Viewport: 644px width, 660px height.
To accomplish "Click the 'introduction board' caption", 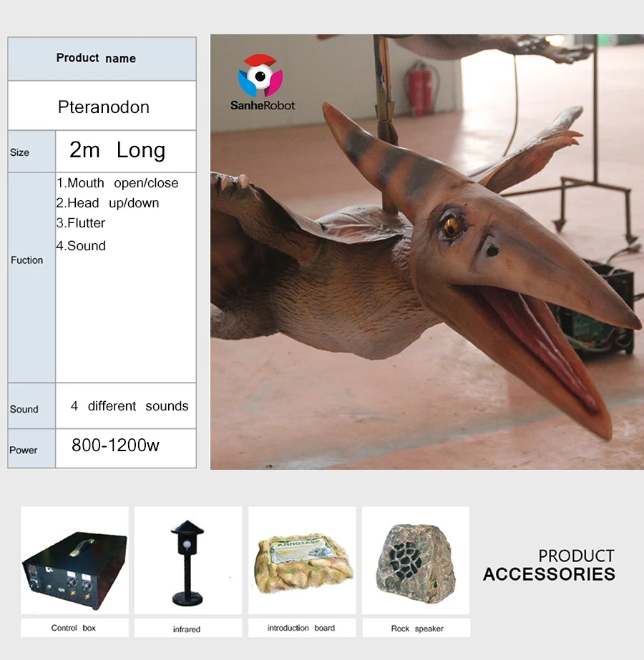I will 301,628.
